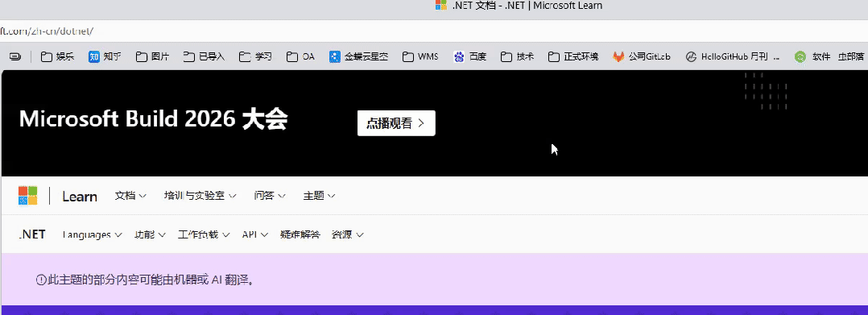Click the 此主题的部分内容可能由机器或 AI 翻译 notice text
Image resolution: width=868 pixels, height=315 pixels.
point(151,280)
